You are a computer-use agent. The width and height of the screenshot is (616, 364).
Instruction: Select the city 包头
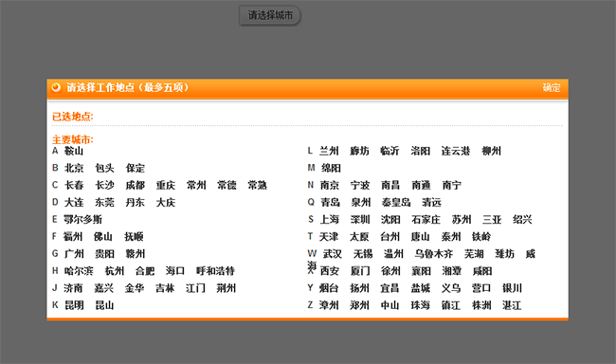(104, 168)
